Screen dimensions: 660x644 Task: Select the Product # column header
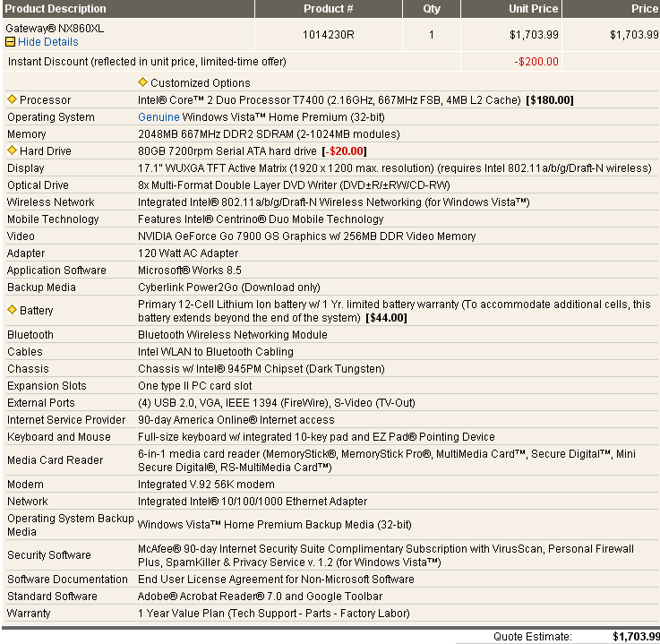pos(329,8)
